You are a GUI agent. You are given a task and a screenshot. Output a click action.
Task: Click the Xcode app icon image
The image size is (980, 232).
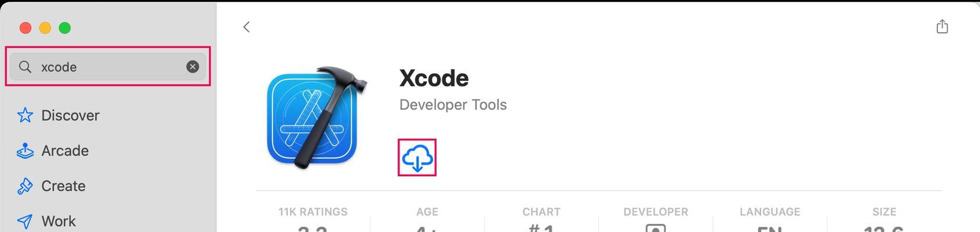317,118
